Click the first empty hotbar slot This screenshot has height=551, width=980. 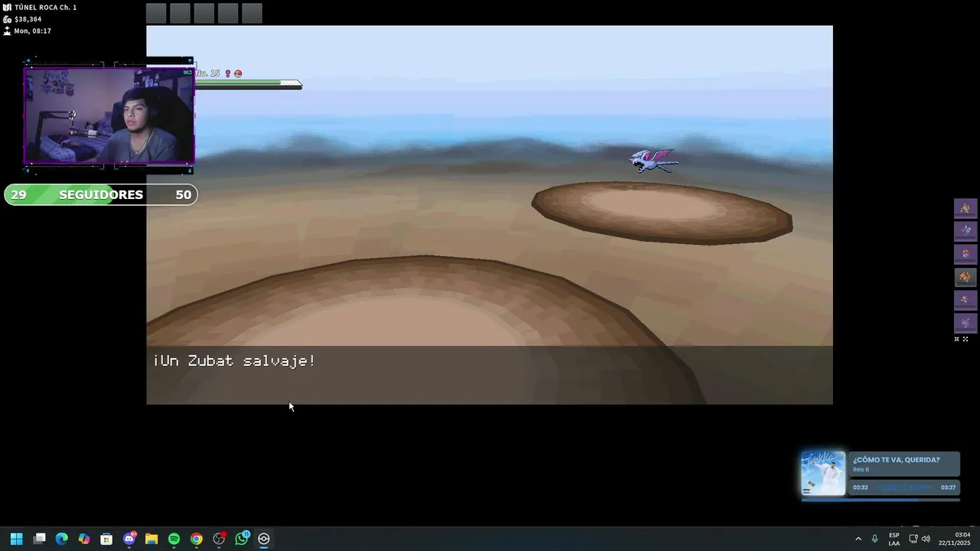(x=156, y=14)
